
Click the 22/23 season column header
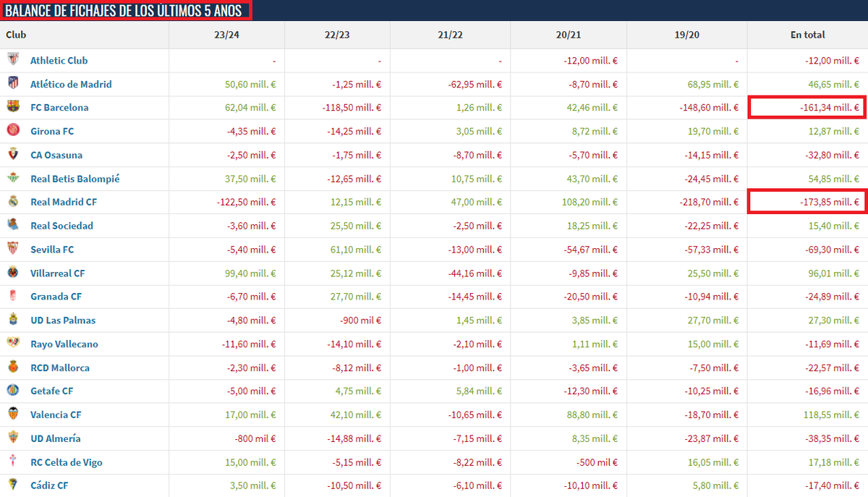click(337, 35)
